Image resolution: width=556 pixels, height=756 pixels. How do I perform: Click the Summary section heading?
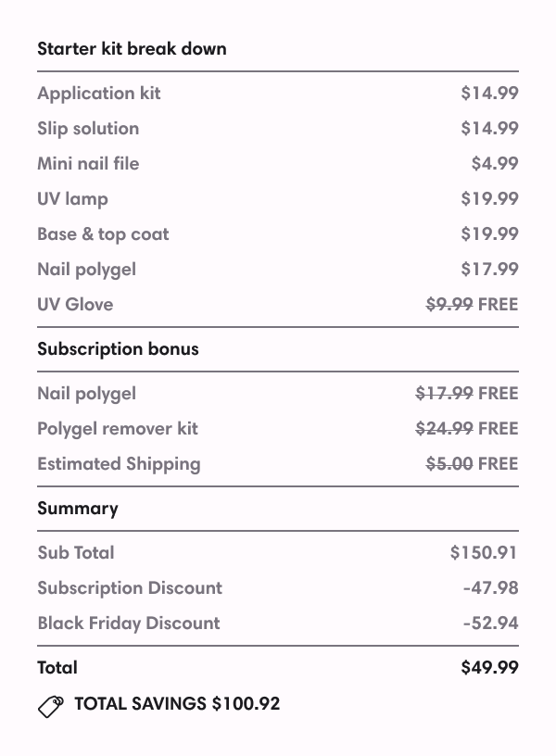coord(78,509)
